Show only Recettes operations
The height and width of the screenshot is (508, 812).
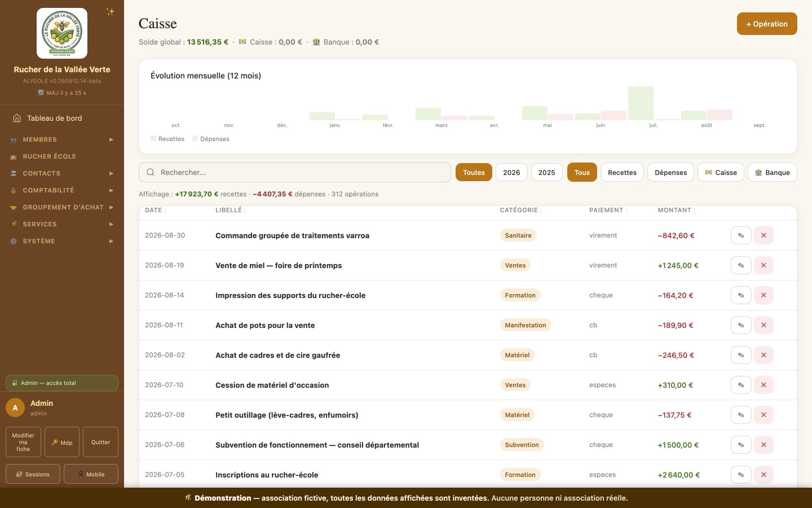point(622,173)
